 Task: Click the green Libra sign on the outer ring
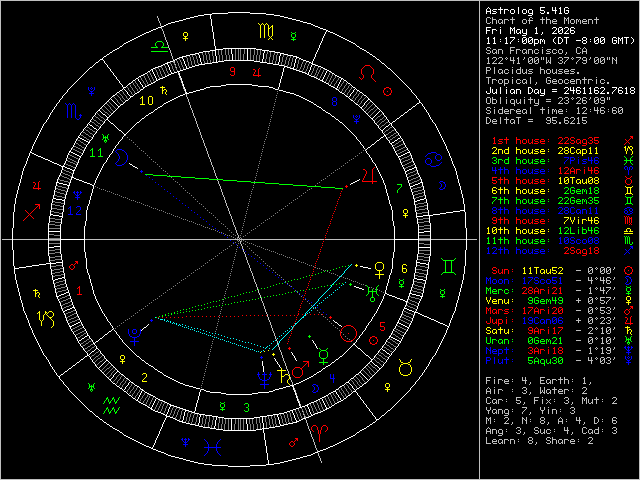point(160,46)
